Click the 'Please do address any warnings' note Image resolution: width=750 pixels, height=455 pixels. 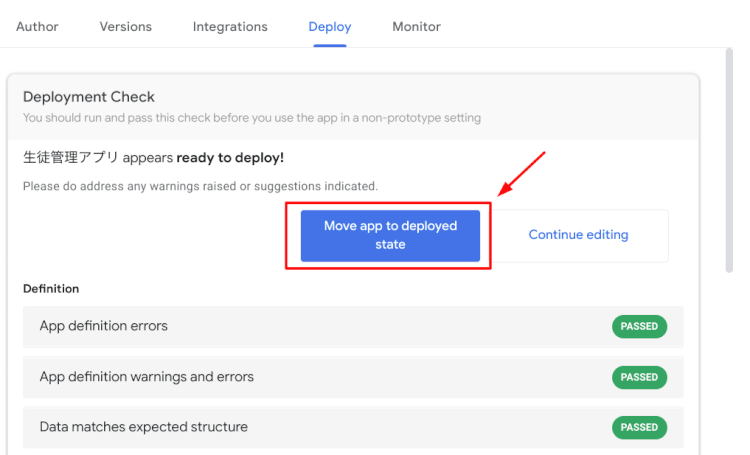(200, 186)
